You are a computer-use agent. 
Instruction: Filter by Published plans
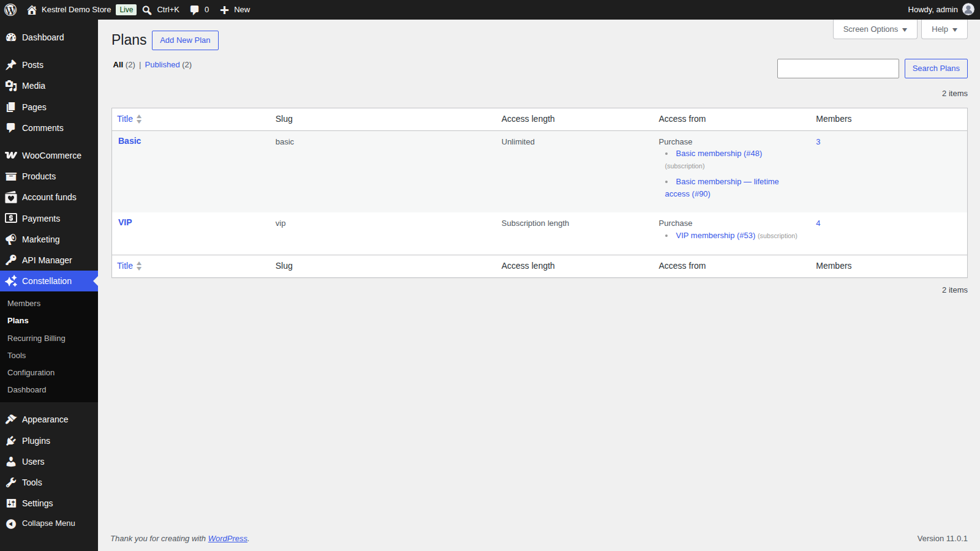162,65
